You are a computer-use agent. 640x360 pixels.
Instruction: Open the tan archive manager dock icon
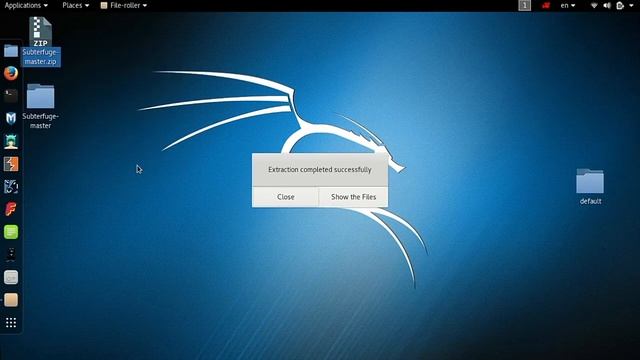(11, 300)
